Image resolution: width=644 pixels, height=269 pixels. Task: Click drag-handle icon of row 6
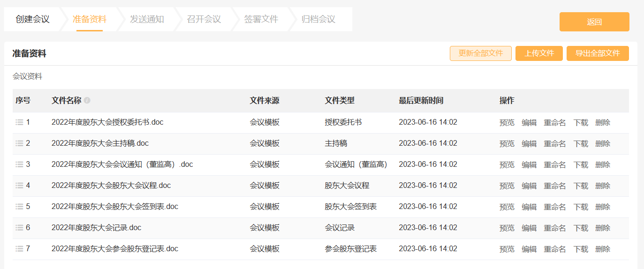tap(19, 228)
